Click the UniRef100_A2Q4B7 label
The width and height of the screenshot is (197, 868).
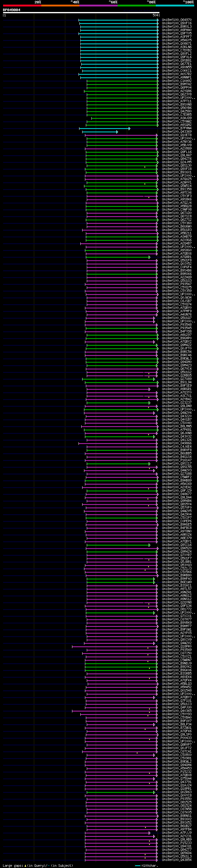[x=177, y=243]
